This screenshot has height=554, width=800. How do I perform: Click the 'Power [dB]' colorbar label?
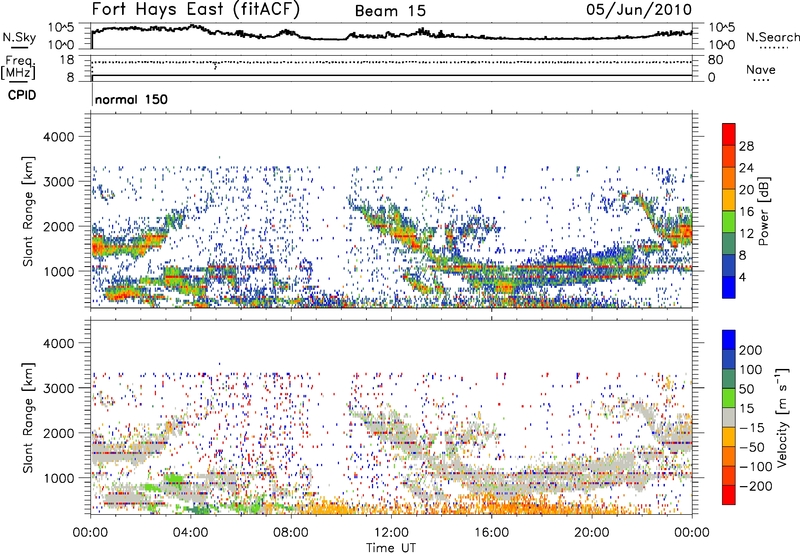764,211
